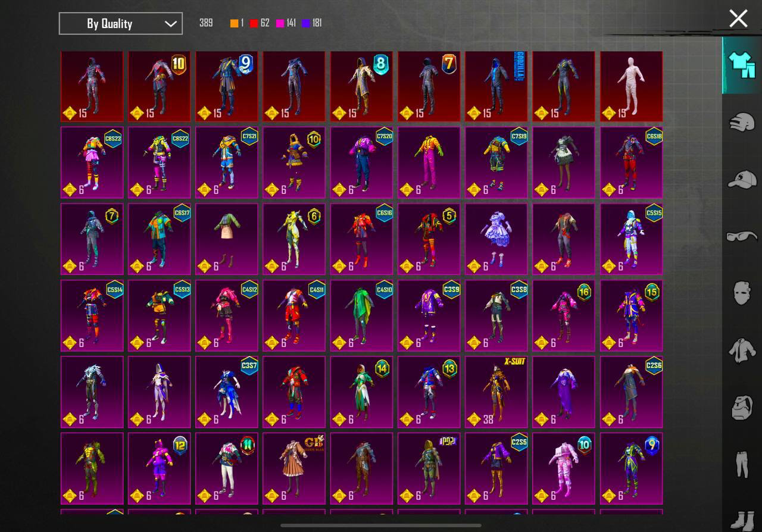Select the outfit tagged C2S5
This screenshot has height=532, width=762.
[x=496, y=468]
